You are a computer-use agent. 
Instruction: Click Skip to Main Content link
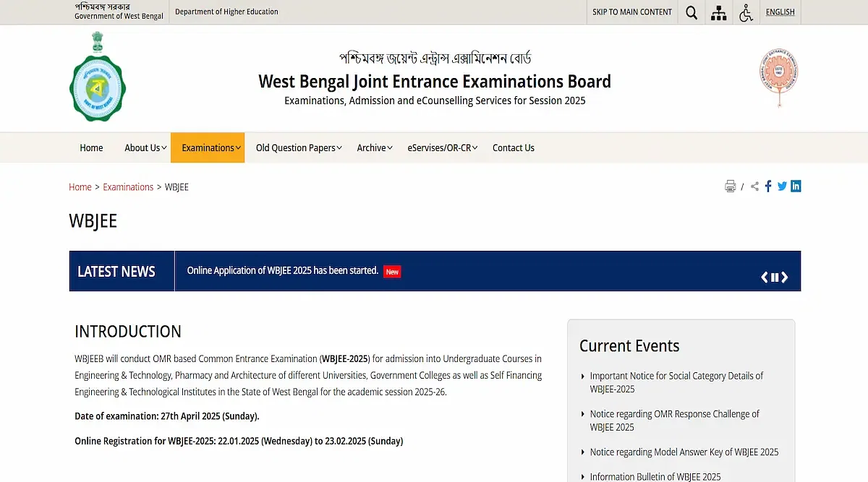[x=632, y=12]
